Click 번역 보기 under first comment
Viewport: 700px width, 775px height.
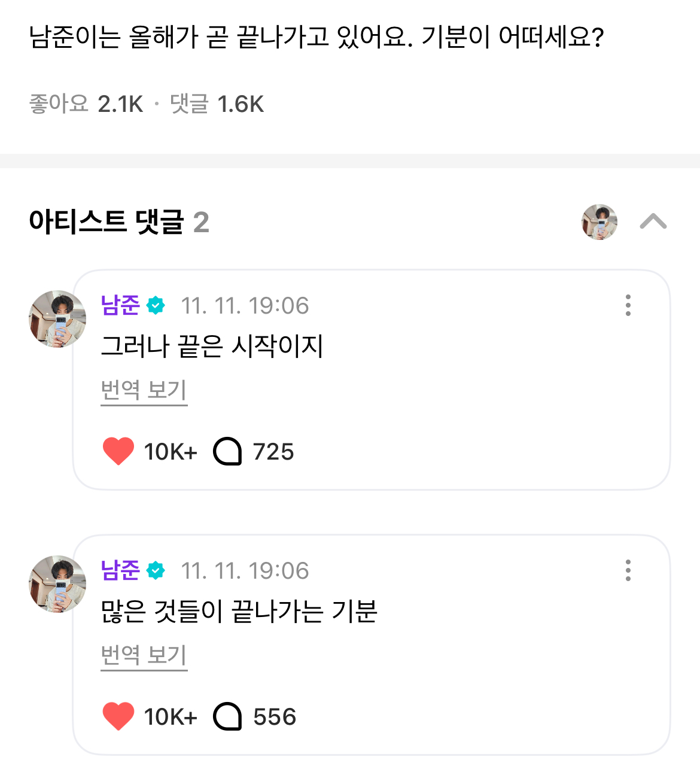coord(144,390)
